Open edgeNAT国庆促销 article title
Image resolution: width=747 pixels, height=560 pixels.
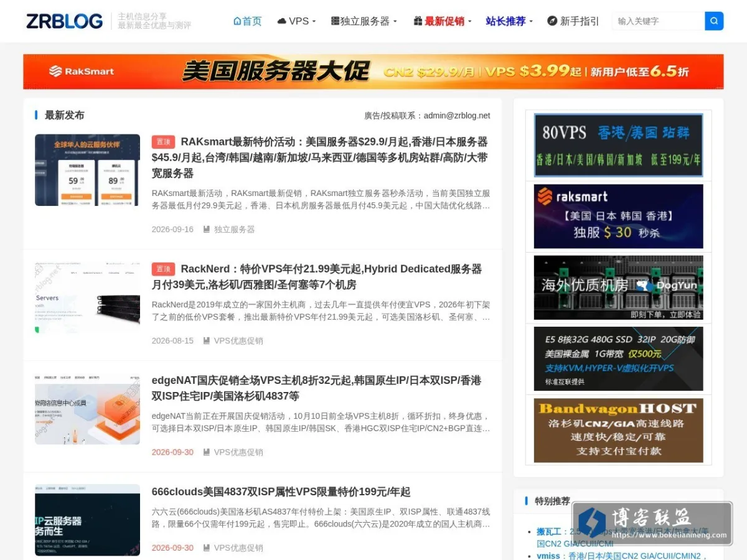(x=316, y=388)
